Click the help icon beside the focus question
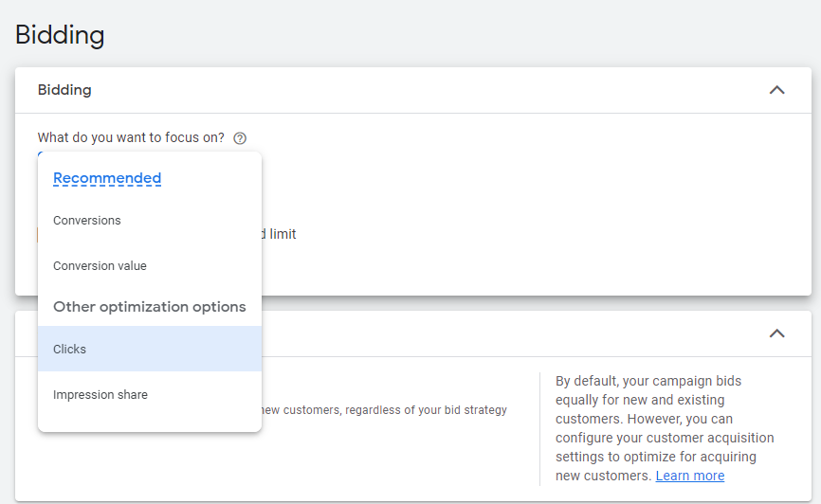 (x=240, y=138)
